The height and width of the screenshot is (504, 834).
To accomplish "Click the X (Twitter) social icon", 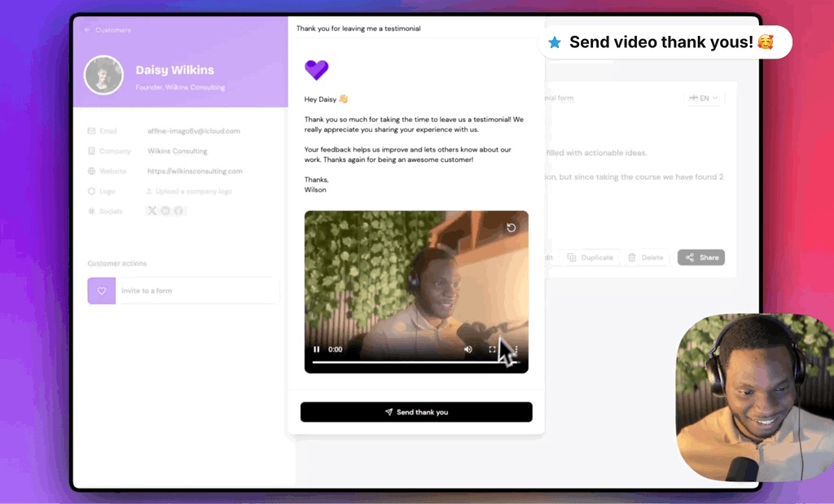I will click(x=152, y=211).
